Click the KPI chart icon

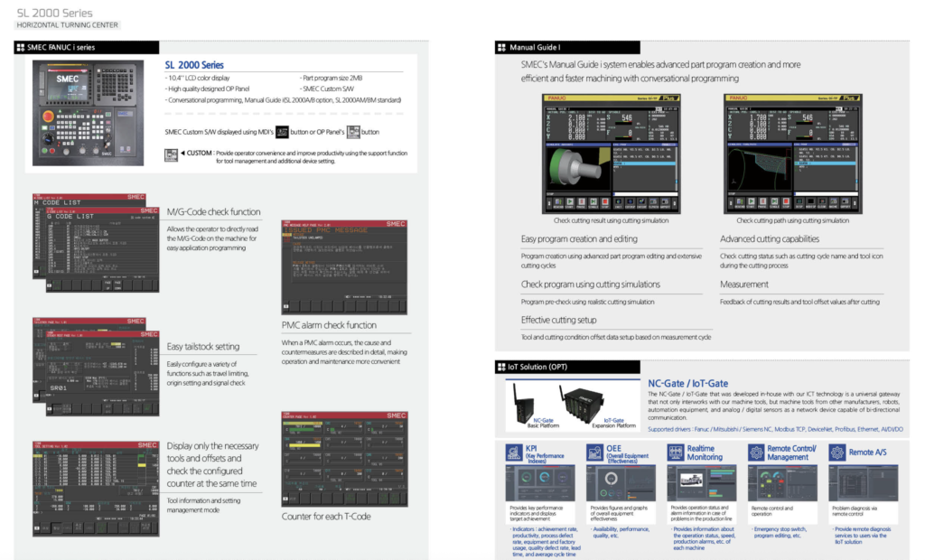[514, 453]
